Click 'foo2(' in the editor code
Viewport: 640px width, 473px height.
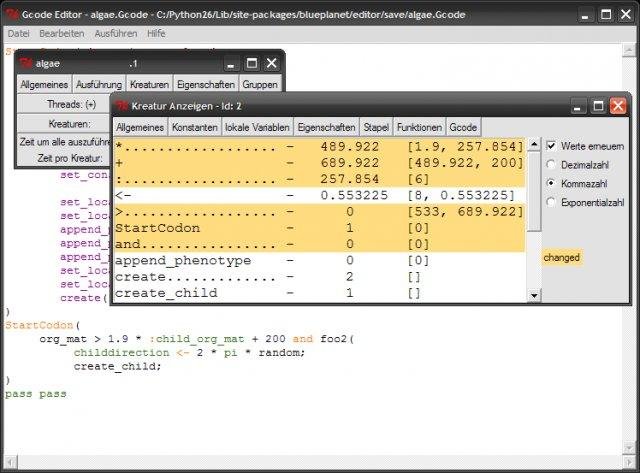(337, 339)
